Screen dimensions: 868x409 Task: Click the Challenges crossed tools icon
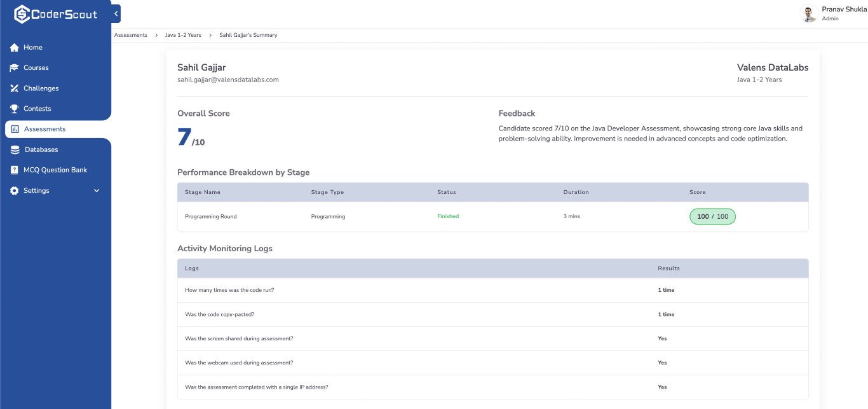pos(15,88)
